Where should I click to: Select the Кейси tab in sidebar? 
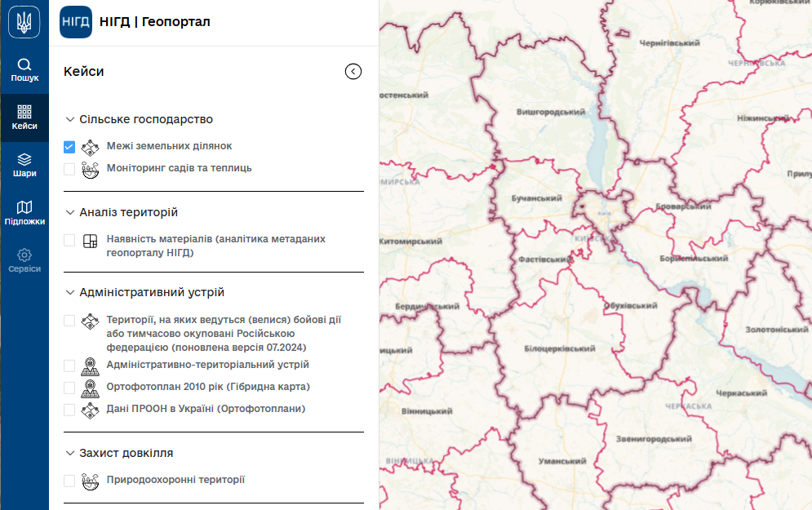point(24,118)
